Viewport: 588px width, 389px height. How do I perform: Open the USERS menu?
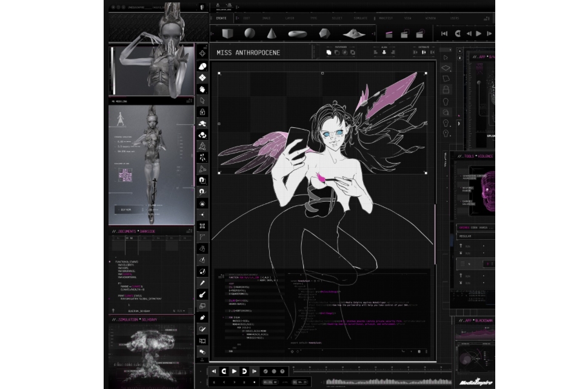[455, 18]
